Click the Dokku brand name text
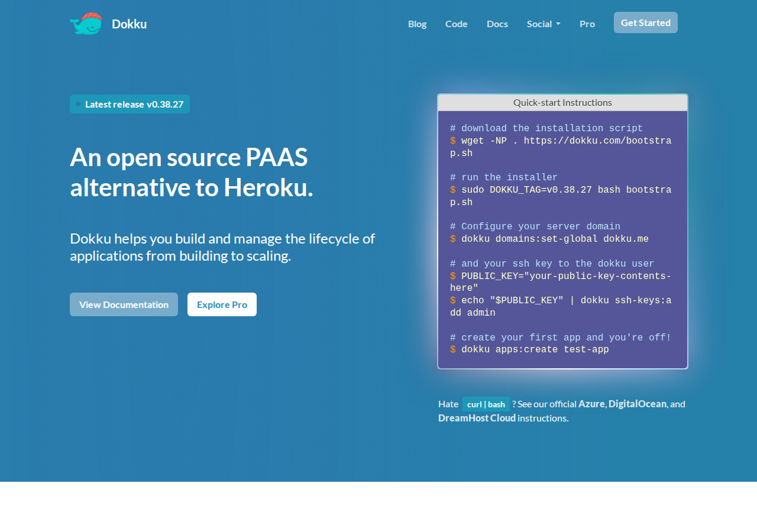 coord(129,24)
